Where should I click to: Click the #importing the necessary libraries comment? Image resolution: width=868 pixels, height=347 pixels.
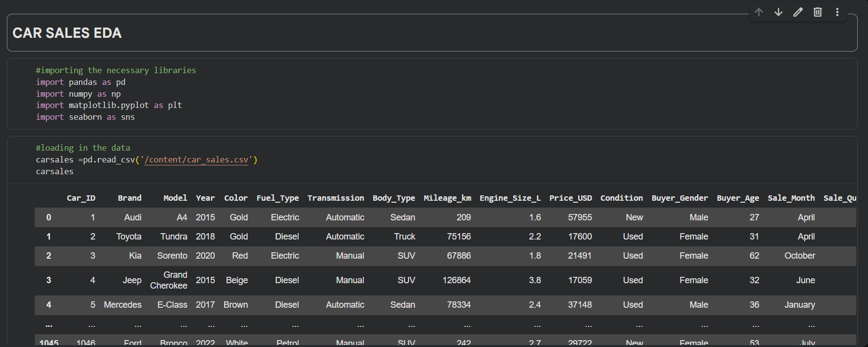click(x=116, y=70)
